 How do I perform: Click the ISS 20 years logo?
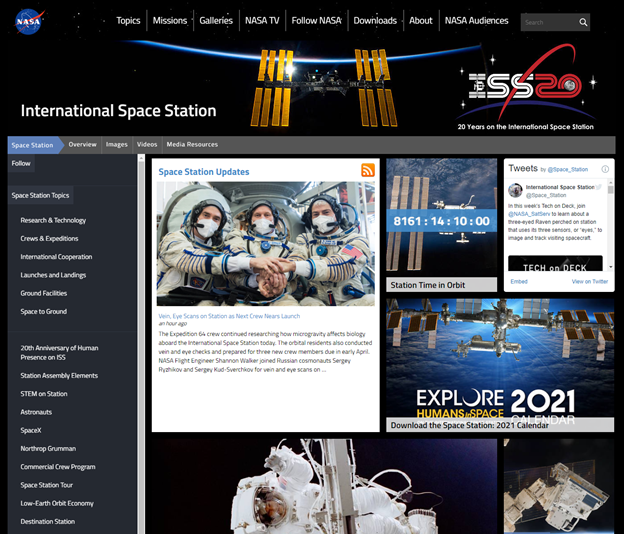[525, 88]
